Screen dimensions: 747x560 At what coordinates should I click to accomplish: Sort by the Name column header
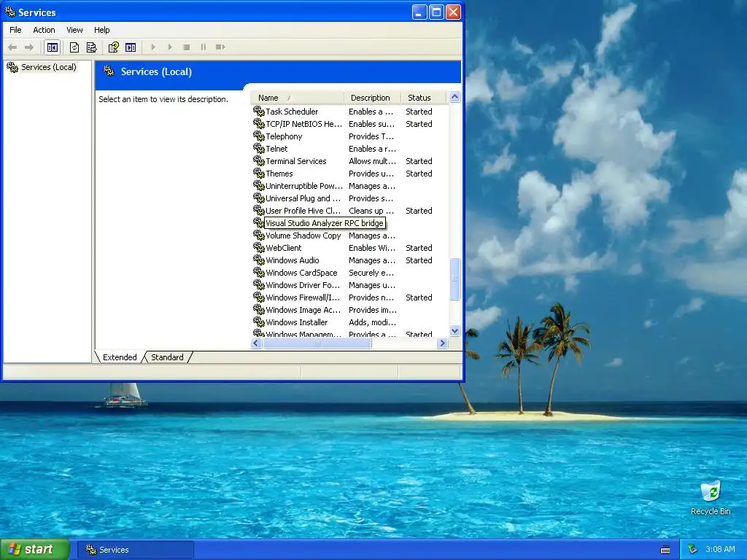point(297,98)
